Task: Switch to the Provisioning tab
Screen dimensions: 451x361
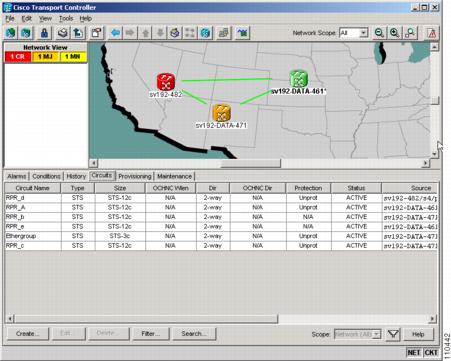Action: point(135,176)
